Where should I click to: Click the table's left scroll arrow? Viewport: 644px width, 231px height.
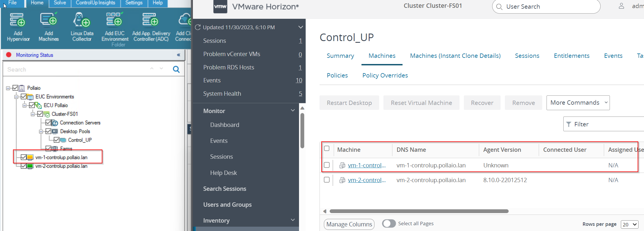[x=324, y=211]
